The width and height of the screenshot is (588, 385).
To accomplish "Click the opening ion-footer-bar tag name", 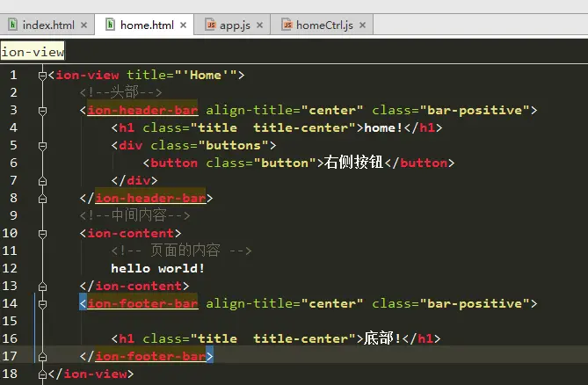I will pyautogui.click(x=142, y=303).
